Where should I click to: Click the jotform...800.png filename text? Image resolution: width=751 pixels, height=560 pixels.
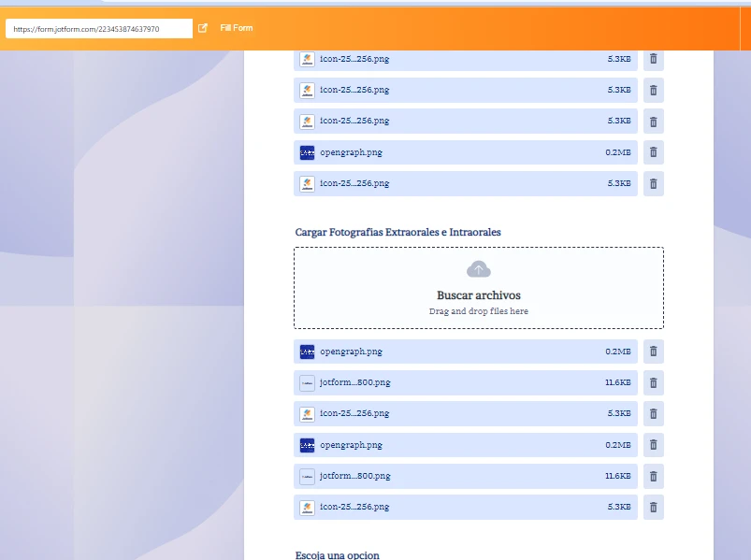pyautogui.click(x=354, y=382)
